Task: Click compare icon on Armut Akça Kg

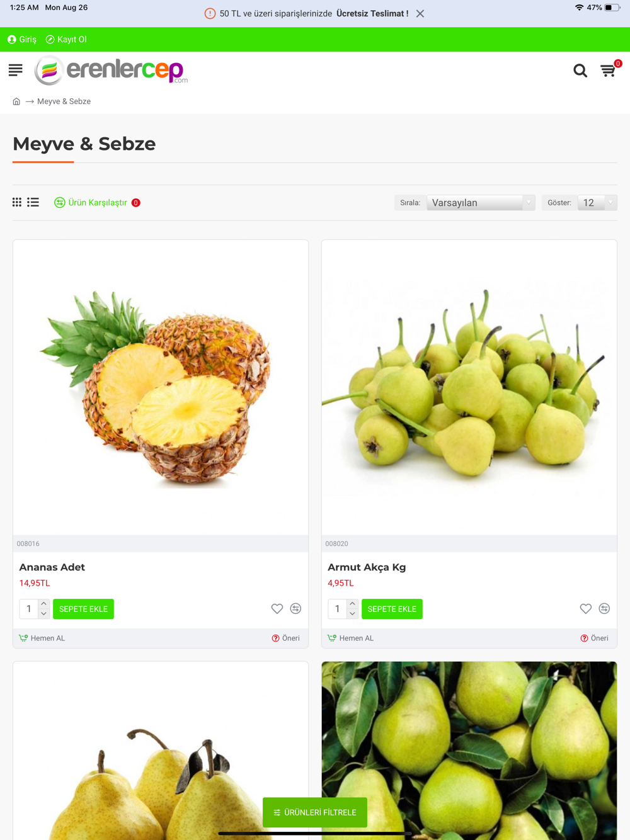Action: [x=604, y=608]
